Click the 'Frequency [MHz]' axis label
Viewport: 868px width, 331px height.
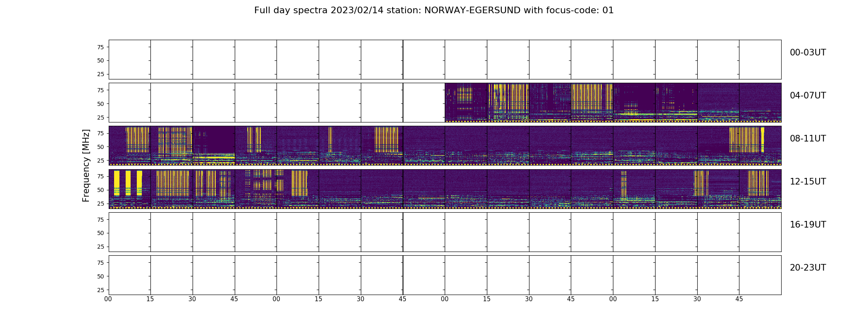(x=86, y=165)
